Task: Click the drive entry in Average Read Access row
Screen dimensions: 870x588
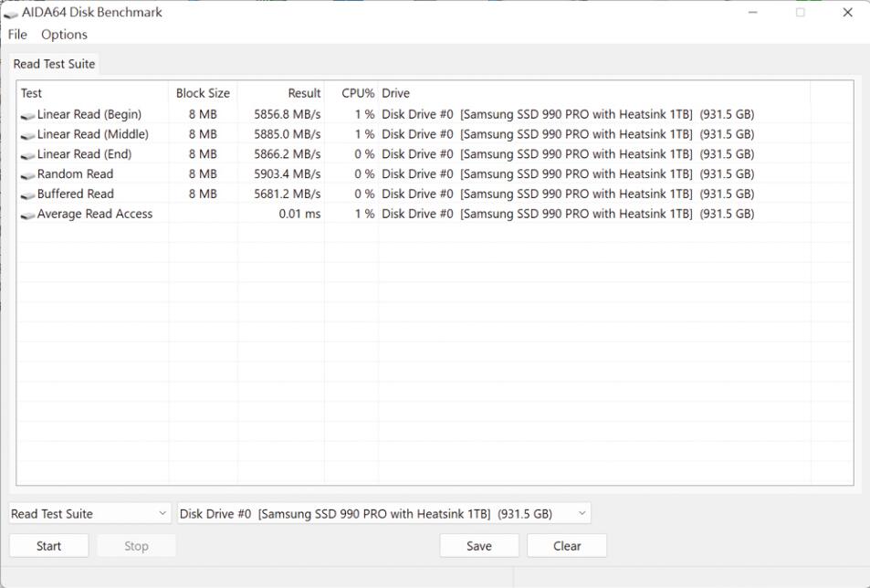Action: click(568, 215)
